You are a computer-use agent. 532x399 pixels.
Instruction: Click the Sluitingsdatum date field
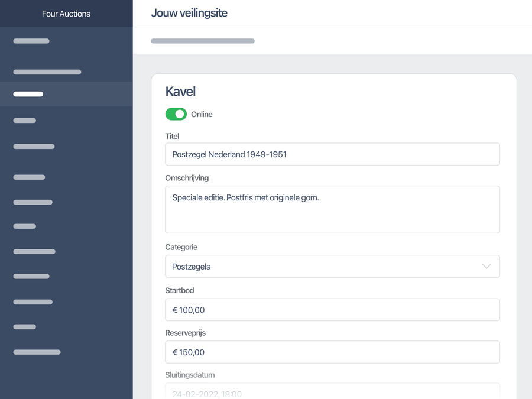point(332,392)
